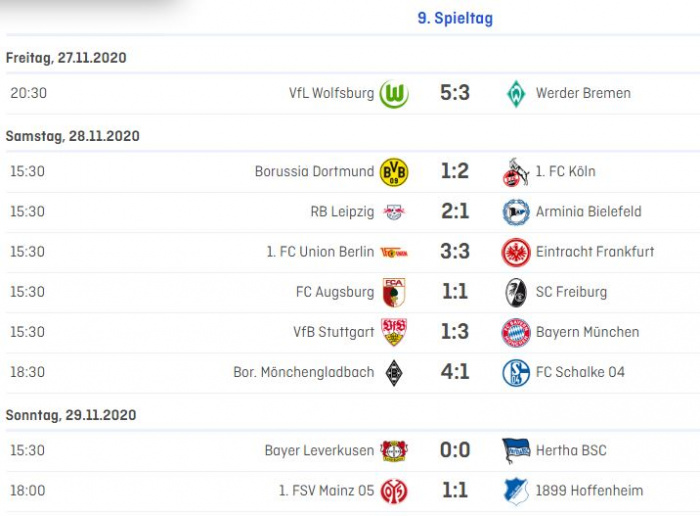Select the FC Schalke 04 logo
The width and height of the screenshot is (700, 516).
(x=516, y=373)
